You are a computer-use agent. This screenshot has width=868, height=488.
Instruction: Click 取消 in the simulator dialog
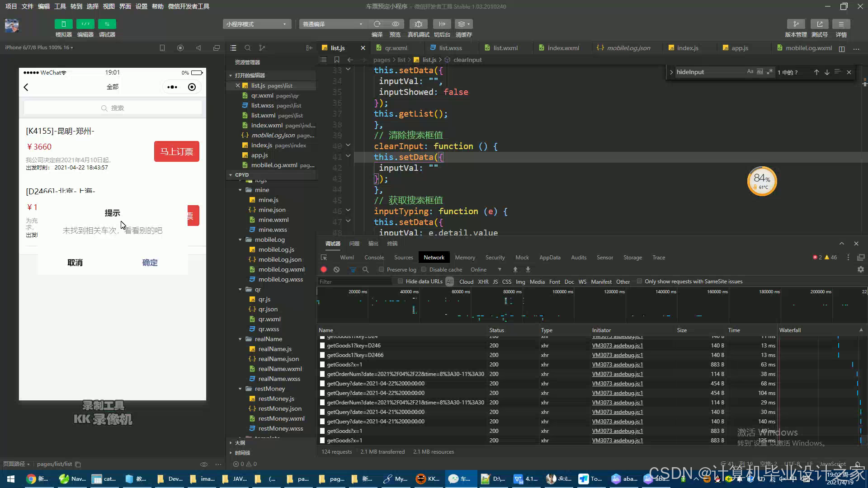75,263
